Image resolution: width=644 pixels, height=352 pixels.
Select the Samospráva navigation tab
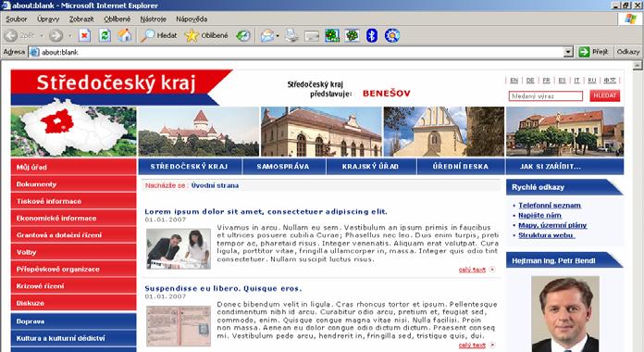pyautogui.click(x=283, y=167)
